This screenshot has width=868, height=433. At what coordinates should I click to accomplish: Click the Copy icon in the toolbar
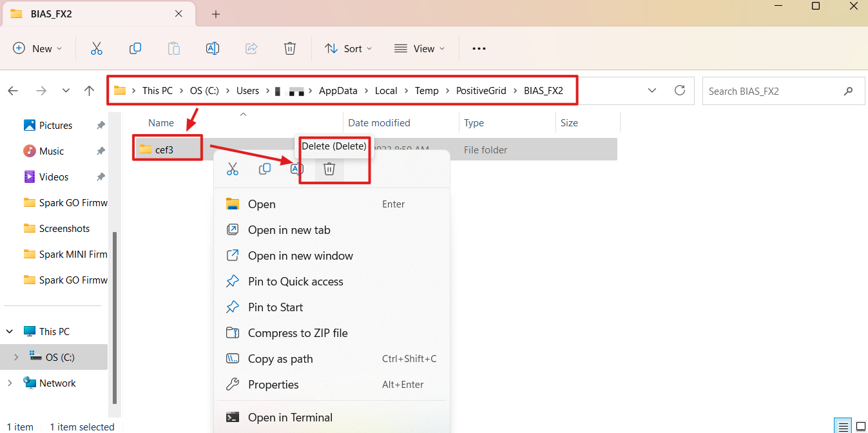135,48
